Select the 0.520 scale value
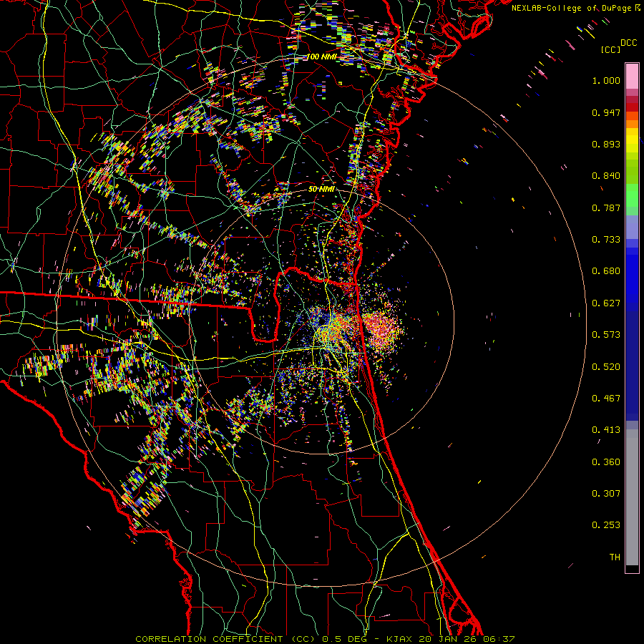 click(x=606, y=367)
